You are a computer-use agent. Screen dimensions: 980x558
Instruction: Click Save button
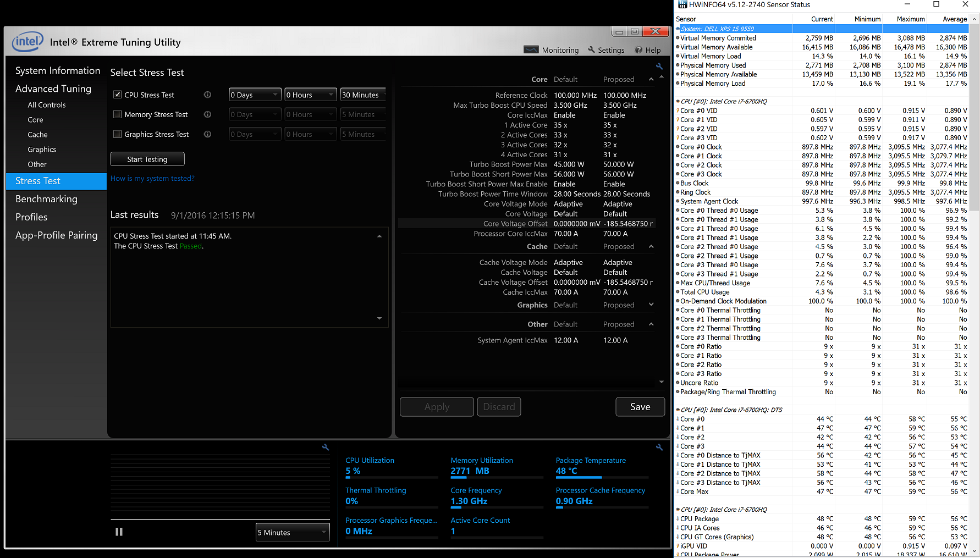tap(640, 407)
